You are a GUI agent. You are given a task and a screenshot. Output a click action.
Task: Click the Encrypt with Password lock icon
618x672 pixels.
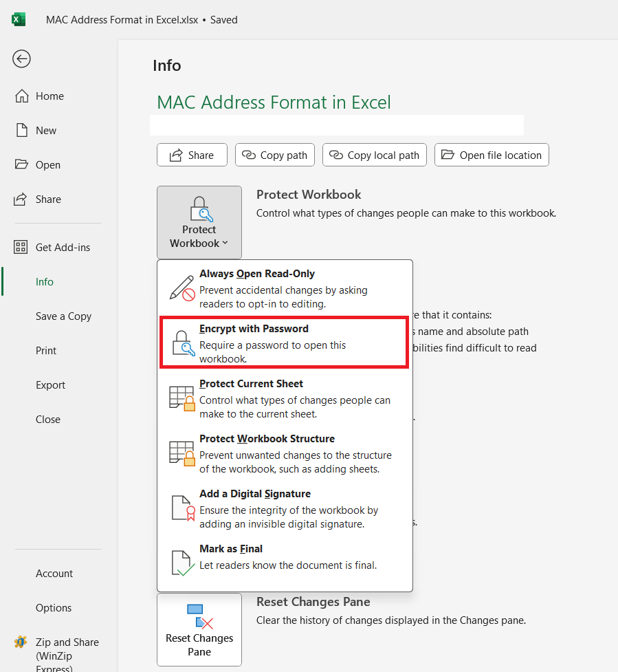coord(184,343)
